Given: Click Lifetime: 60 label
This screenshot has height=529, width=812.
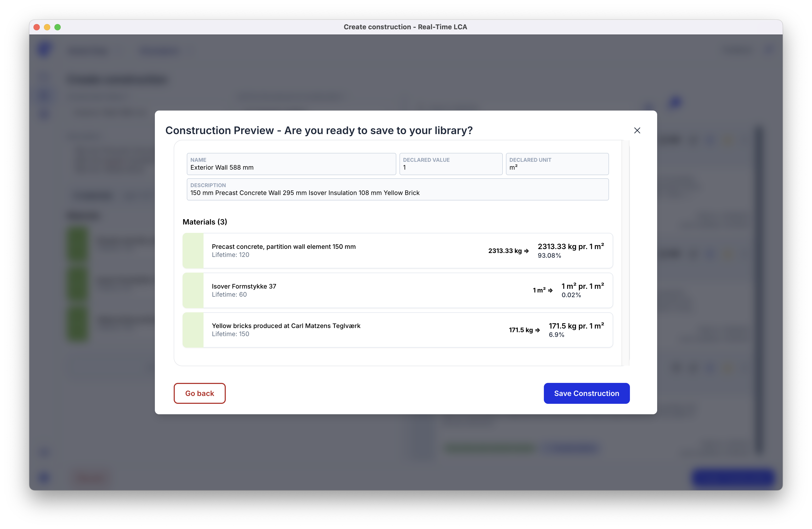Looking at the screenshot, I should [x=229, y=295].
